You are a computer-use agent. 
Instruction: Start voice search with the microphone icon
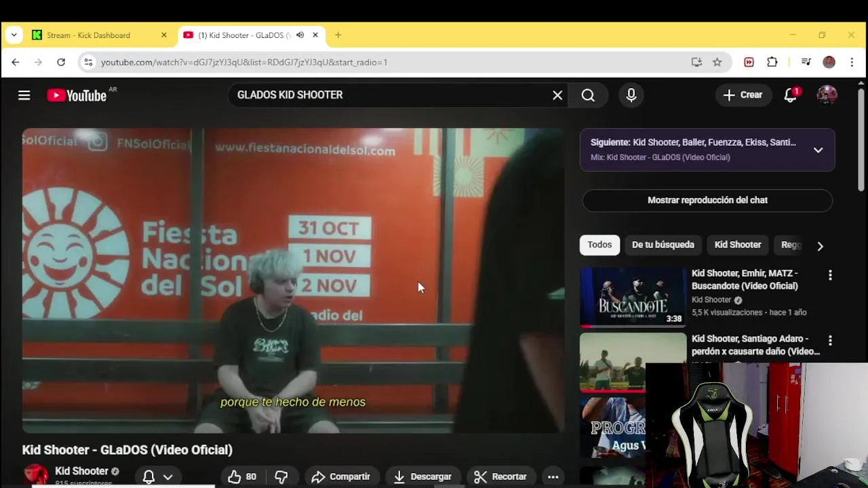click(631, 96)
